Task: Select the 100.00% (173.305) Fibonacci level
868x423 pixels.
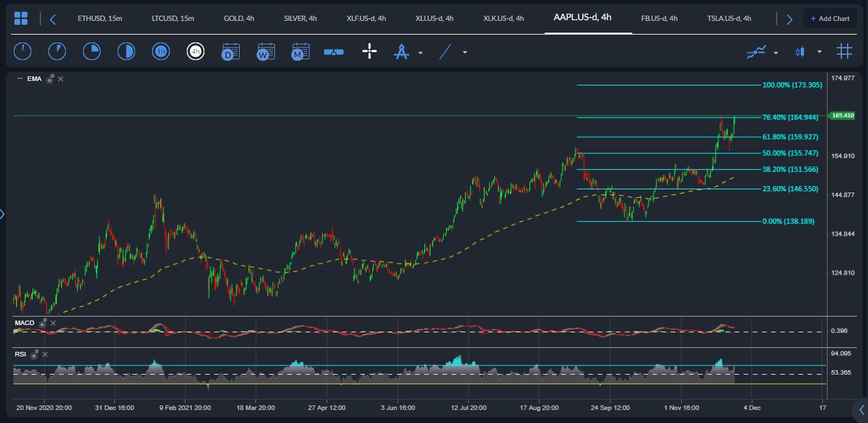Action: point(792,86)
